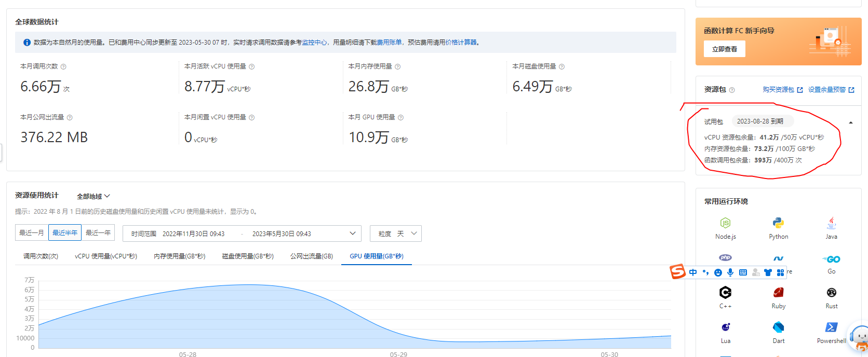Click the 函数计算 FC 新手向导 banner title

point(739,31)
